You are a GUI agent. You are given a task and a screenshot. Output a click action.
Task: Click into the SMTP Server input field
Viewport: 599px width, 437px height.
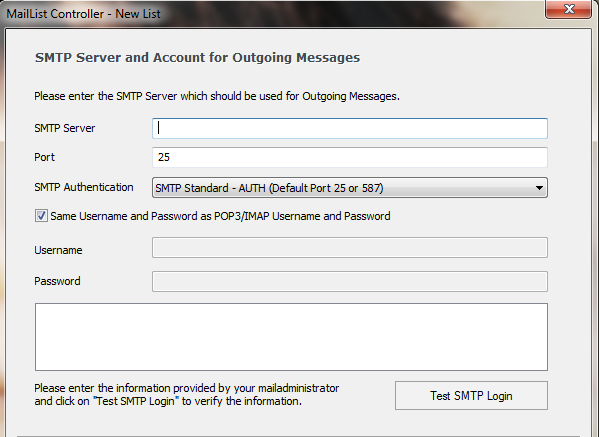(350, 128)
